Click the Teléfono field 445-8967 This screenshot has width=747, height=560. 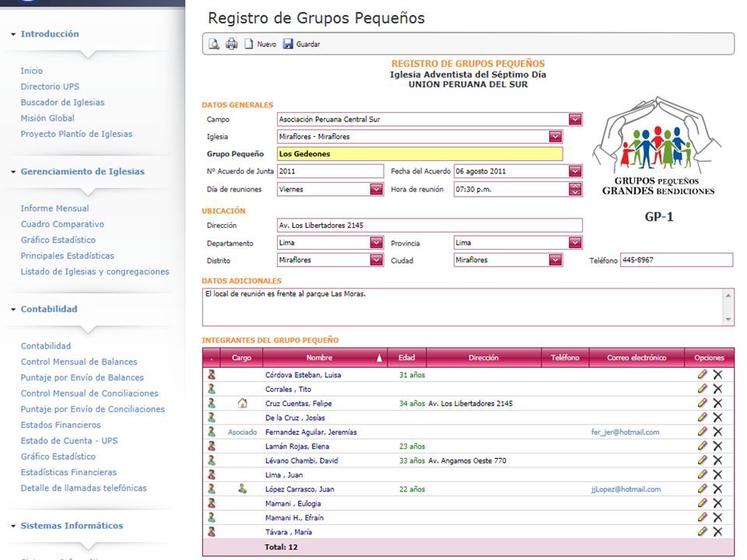click(x=676, y=260)
